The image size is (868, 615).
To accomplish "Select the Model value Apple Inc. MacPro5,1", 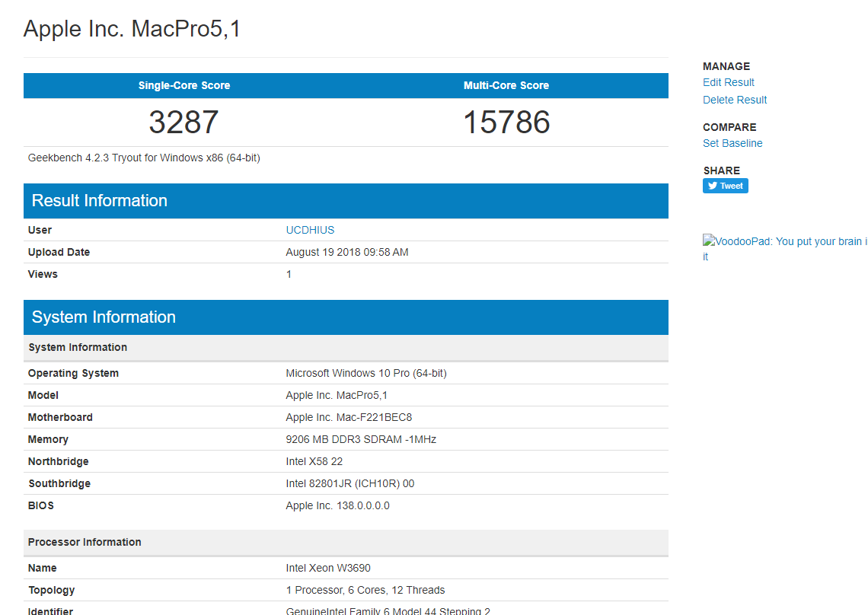I will (337, 396).
